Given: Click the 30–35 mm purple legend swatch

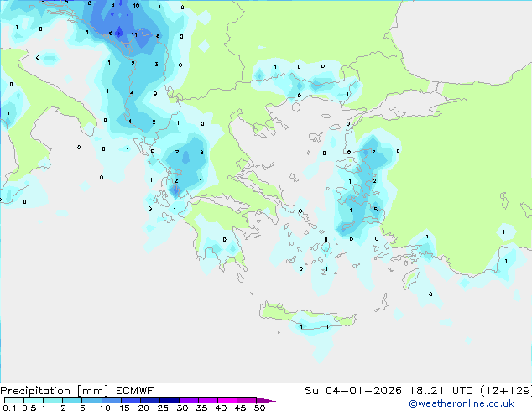Looking at the screenshot, I should click(x=188, y=400).
